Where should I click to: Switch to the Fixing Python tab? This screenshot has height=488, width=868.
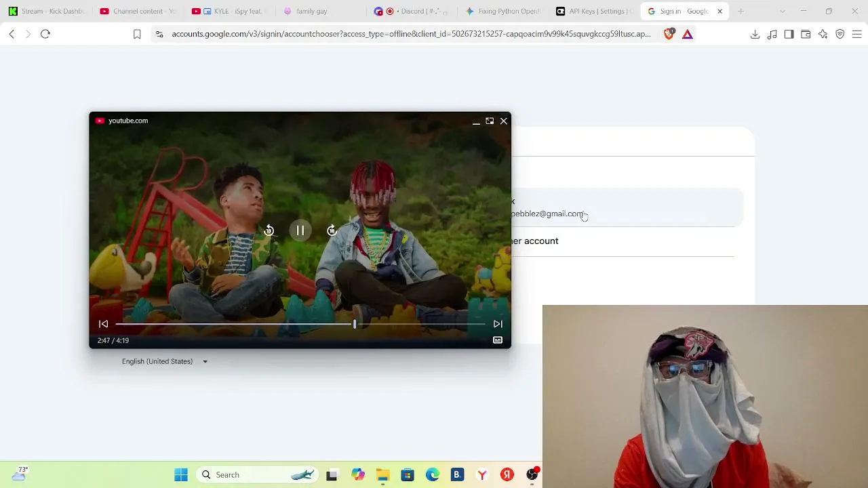504,11
